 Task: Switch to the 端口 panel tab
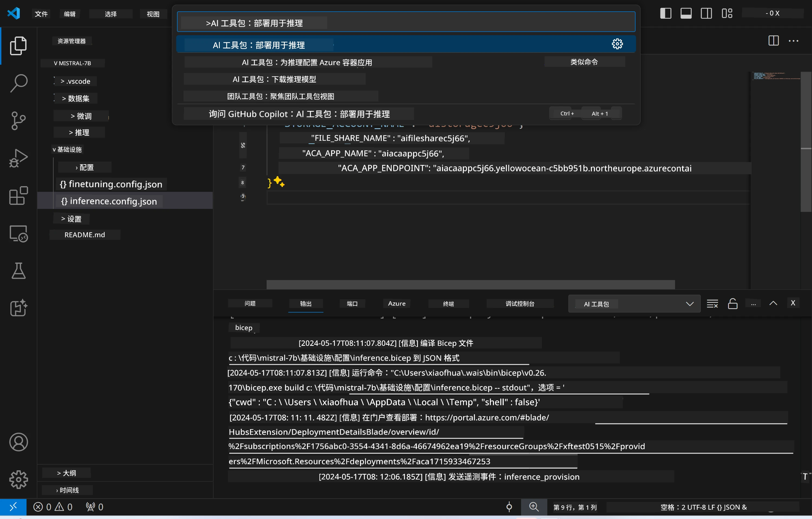[352, 303]
